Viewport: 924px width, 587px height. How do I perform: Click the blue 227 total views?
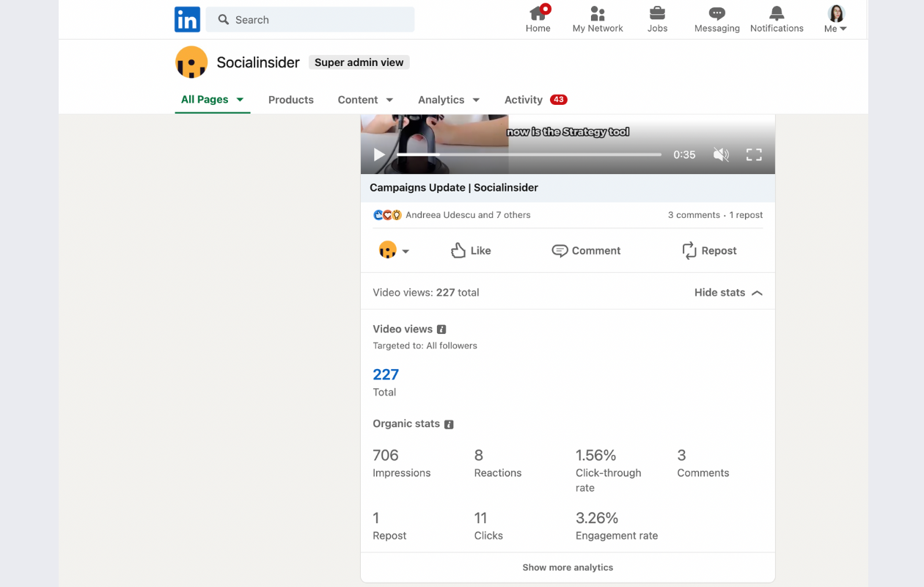pos(386,374)
